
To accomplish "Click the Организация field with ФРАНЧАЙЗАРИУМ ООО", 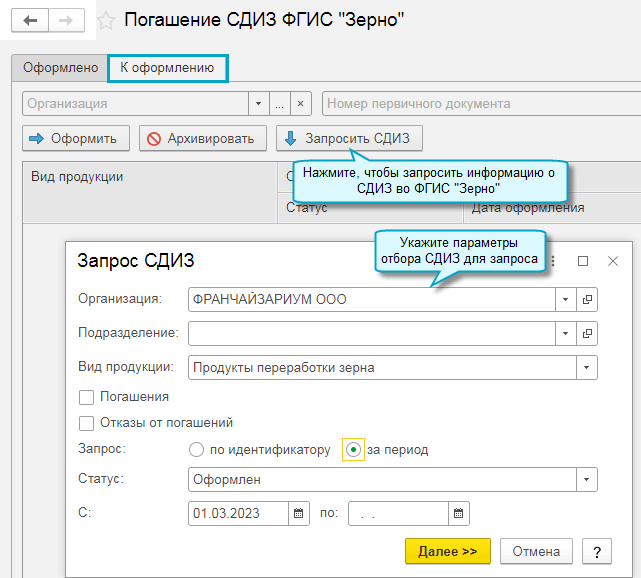I will tap(372, 300).
